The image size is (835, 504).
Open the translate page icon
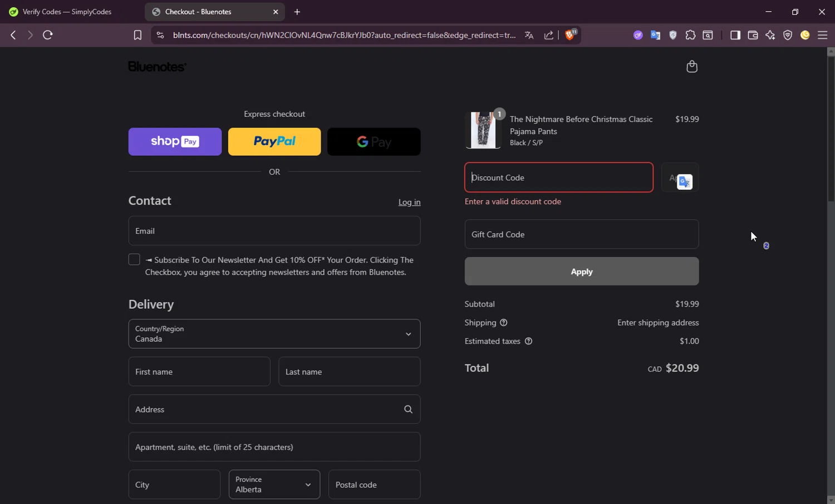pos(529,35)
